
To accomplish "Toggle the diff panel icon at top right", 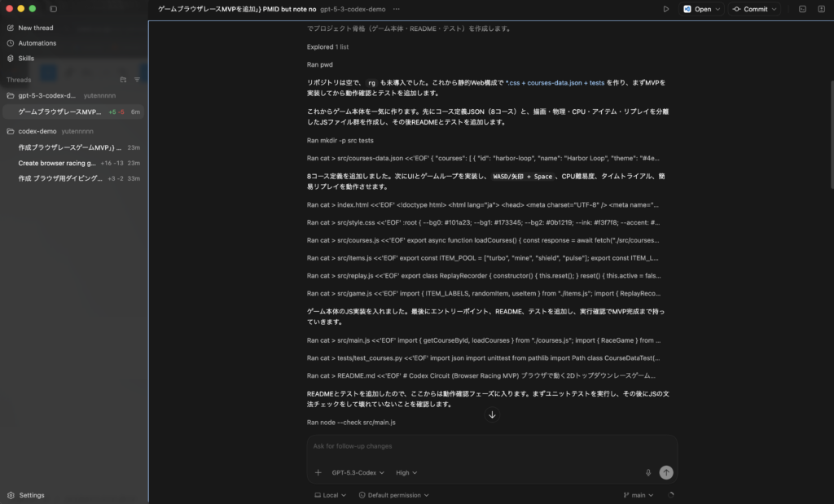I will pos(820,9).
